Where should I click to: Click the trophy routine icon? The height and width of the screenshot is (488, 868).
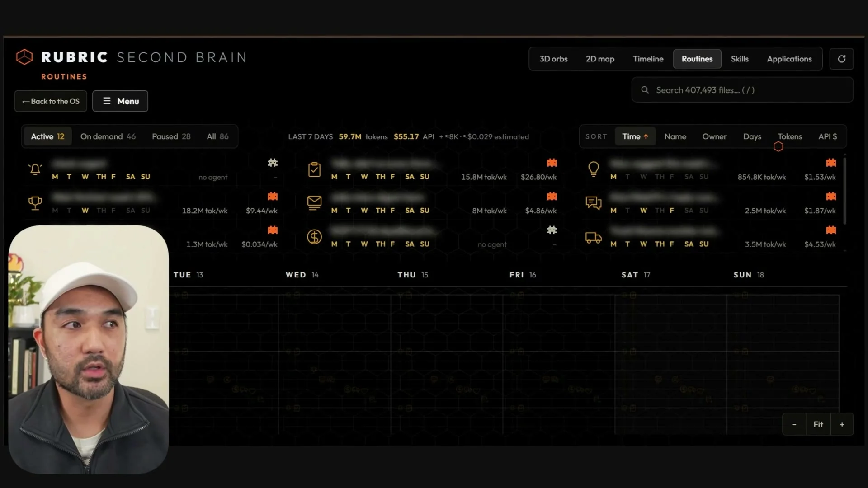(x=35, y=203)
